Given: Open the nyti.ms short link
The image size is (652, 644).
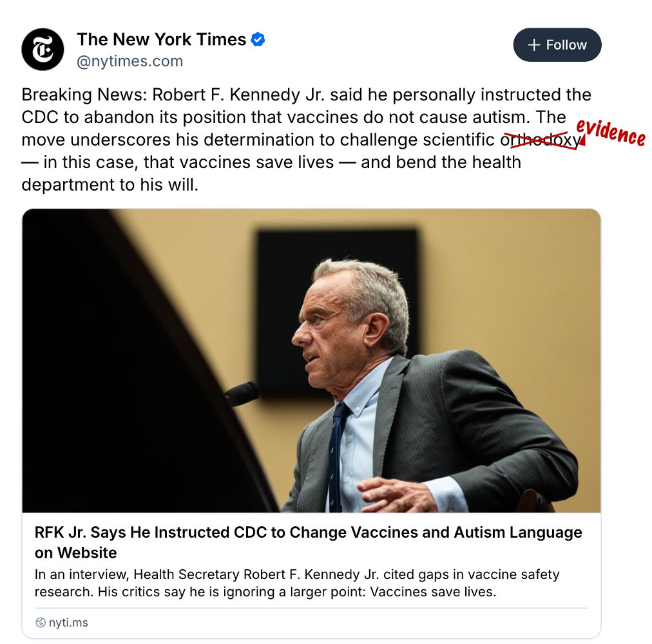Looking at the screenshot, I should pos(68,622).
